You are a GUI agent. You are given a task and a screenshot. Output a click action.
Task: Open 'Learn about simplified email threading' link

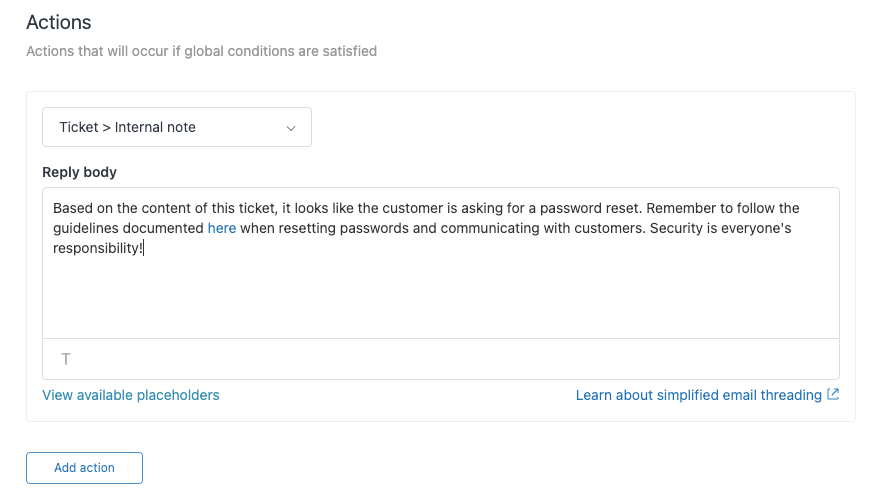(x=698, y=395)
